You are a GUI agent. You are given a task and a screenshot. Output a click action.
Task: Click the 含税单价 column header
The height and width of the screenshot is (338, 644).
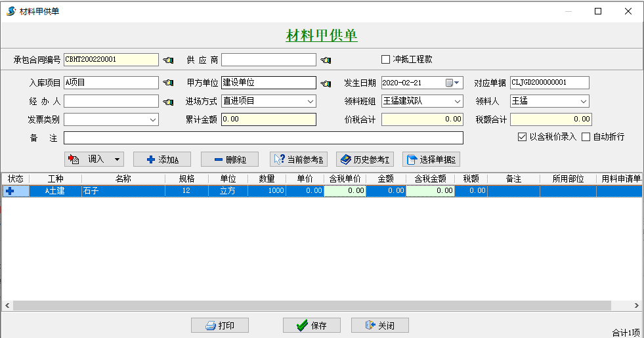[x=345, y=179]
